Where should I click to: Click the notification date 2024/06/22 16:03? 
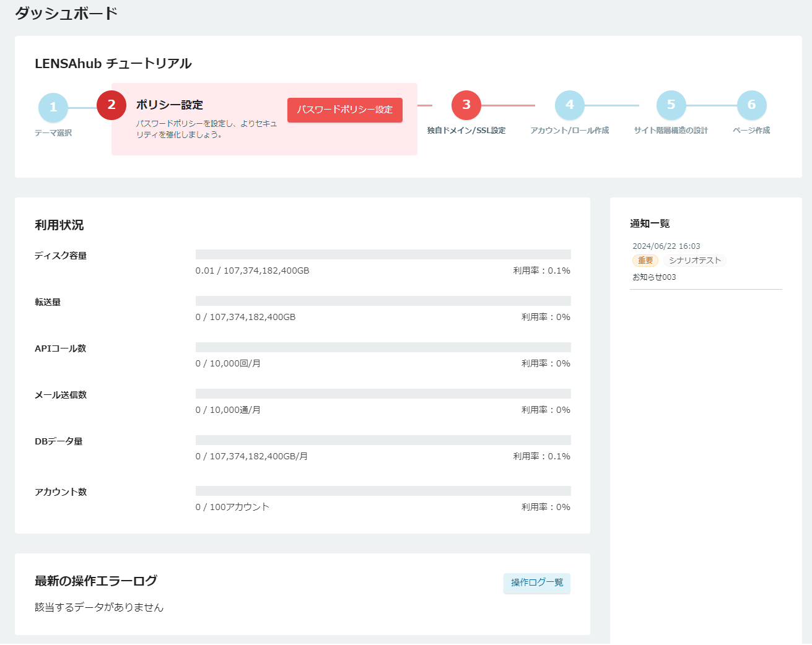click(666, 246)
